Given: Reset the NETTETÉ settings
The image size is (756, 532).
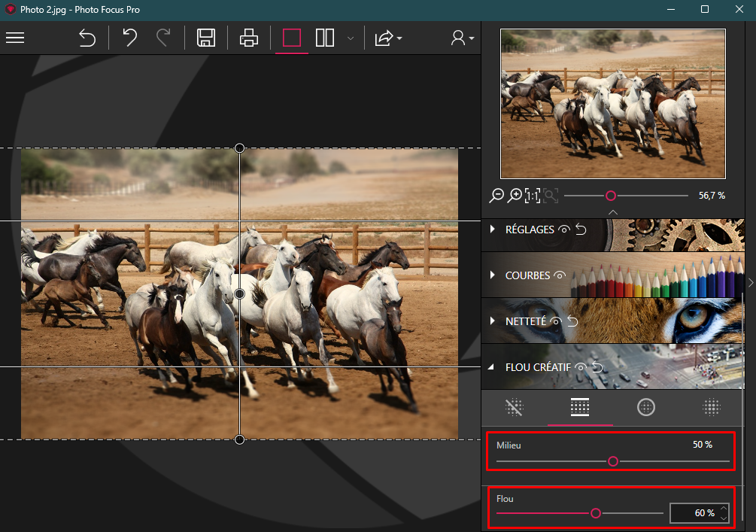Looking at the screenshot, I should coord(572,321).
